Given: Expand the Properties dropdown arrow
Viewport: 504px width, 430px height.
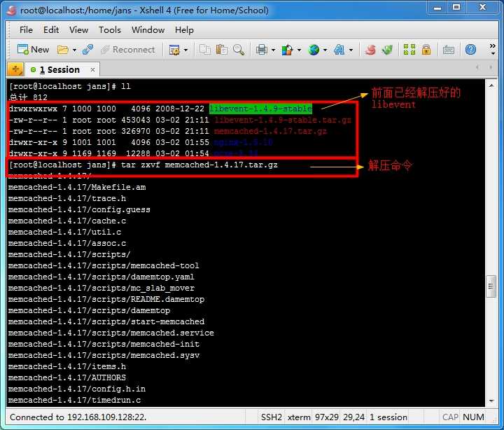Looking at the screenshot, I should coord(185,50).
